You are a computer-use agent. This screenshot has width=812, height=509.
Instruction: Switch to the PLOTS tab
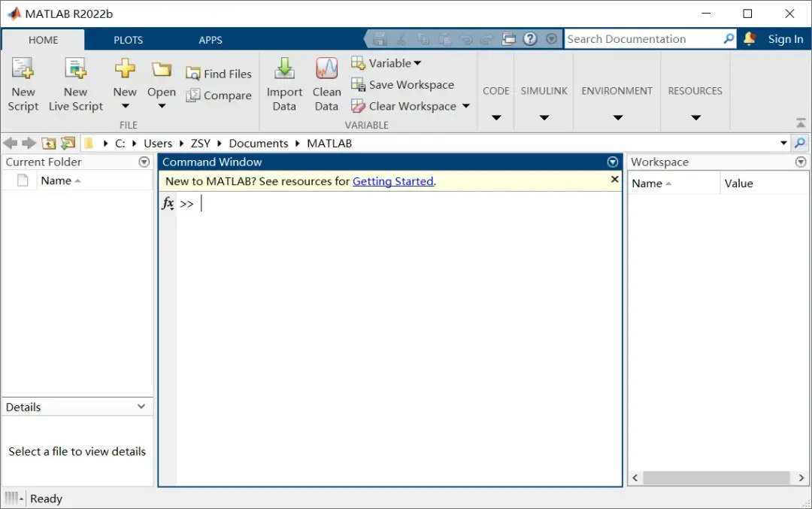[128, 40]
